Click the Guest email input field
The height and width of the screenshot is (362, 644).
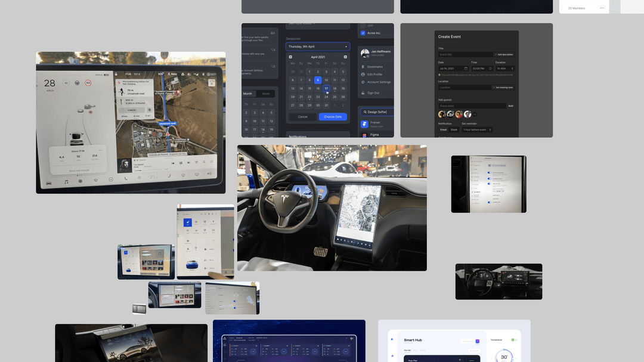[x=472, y=106]
